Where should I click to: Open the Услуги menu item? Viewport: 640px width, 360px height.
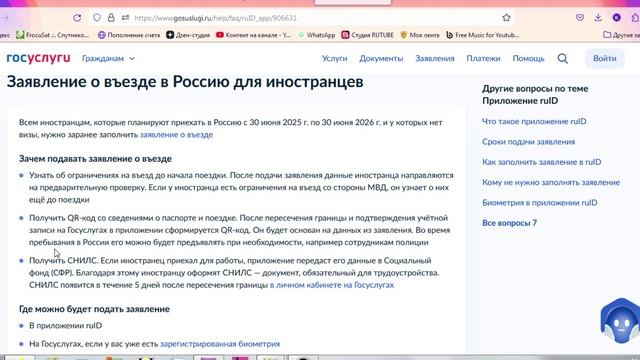[x=334, y=58]
